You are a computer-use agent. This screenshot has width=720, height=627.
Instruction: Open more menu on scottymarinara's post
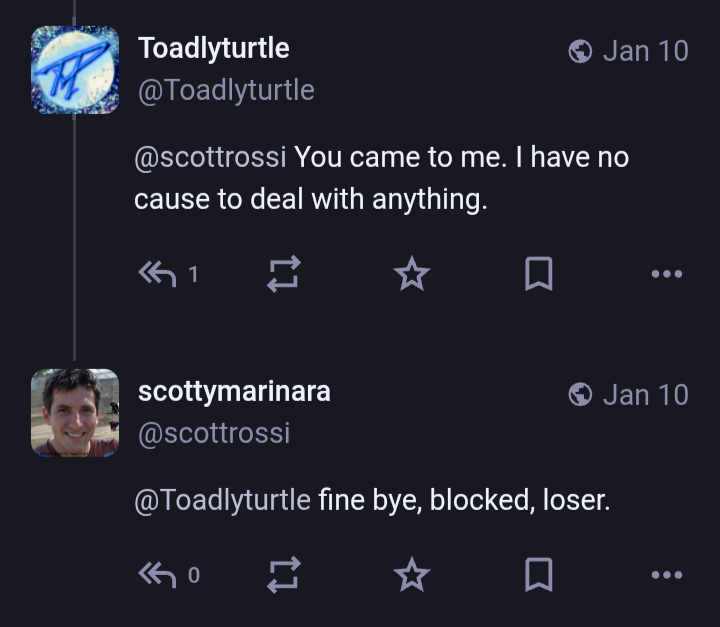(666, 574)
